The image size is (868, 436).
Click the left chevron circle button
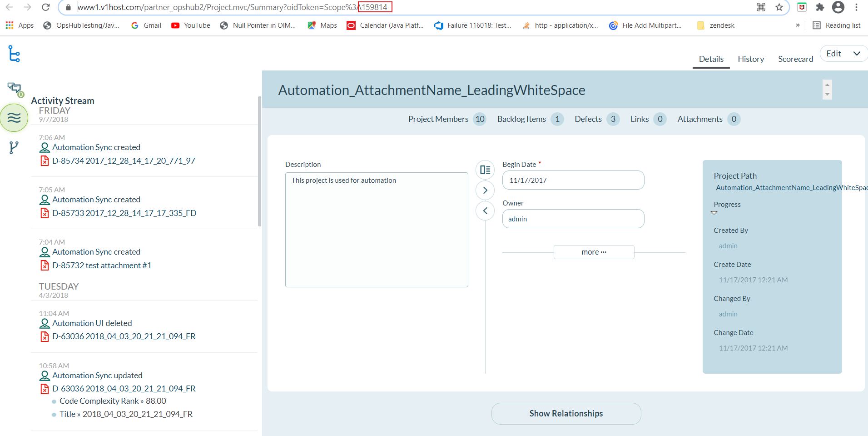485,211
